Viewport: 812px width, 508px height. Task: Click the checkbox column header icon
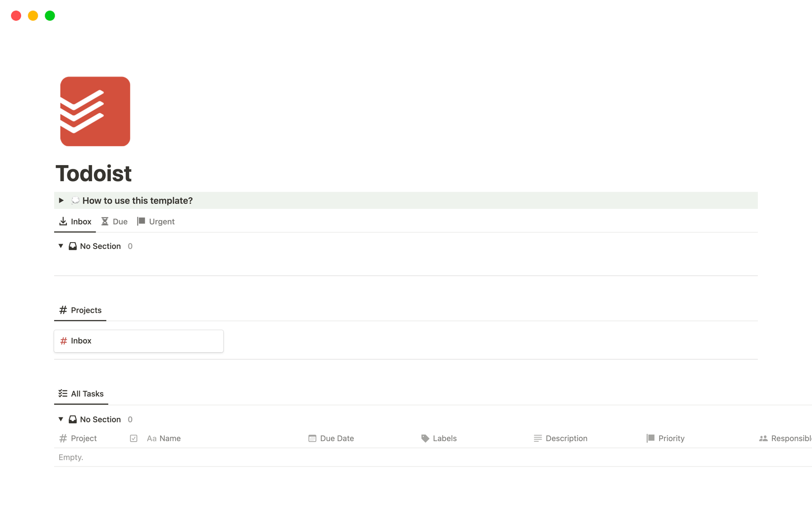134,439
